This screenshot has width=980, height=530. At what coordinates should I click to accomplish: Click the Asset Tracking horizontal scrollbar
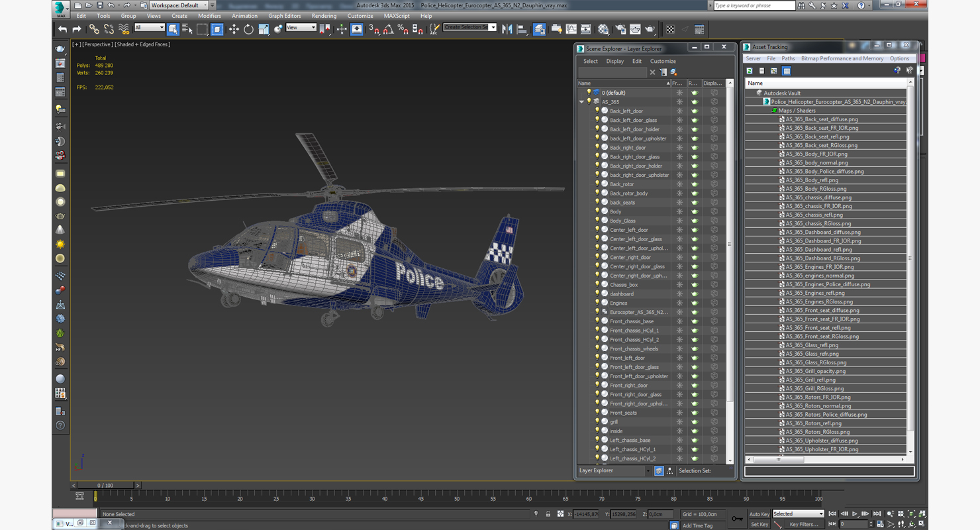tap(778, 458)
